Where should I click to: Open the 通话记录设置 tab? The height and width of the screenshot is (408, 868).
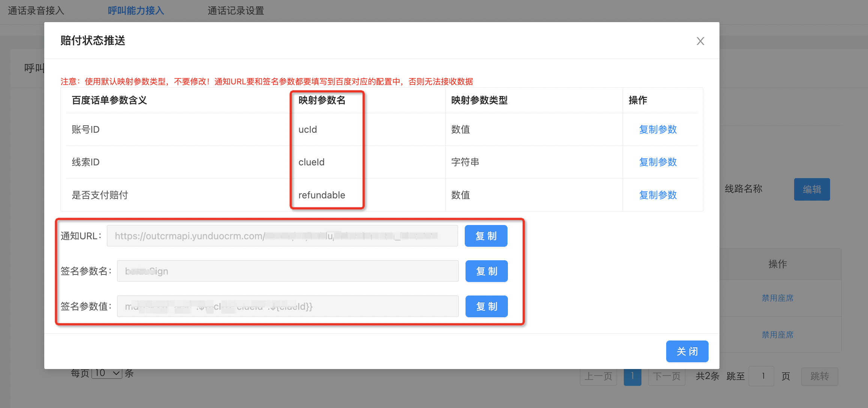click(236, 10)
